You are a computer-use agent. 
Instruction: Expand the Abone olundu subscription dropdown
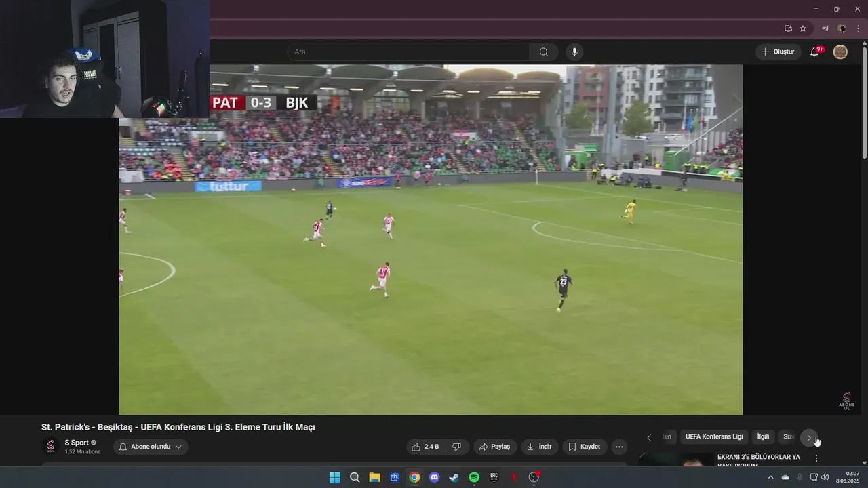click(151, 447)
